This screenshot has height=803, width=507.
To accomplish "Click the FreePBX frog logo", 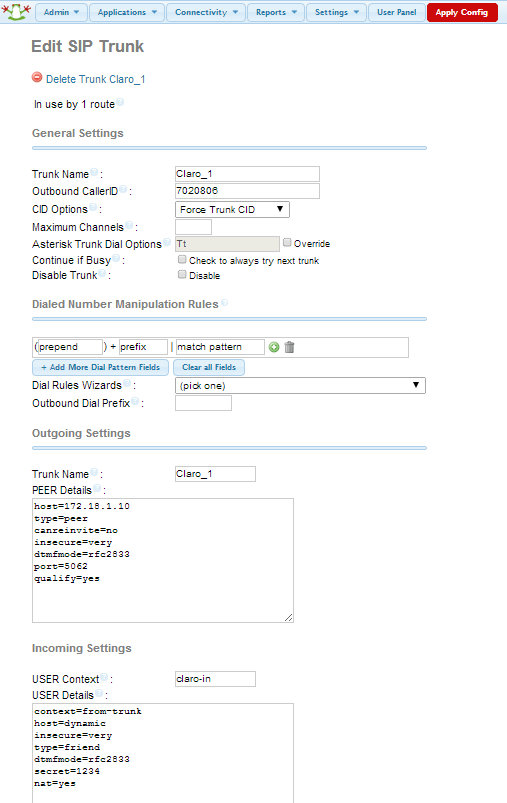I will click(x=16, y=11).
